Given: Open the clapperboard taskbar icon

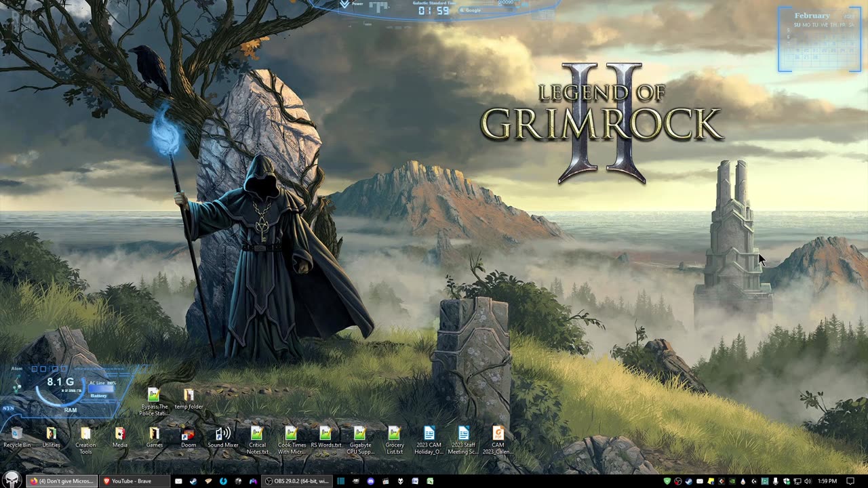Looking at the screenshot, I should (385, 481).
